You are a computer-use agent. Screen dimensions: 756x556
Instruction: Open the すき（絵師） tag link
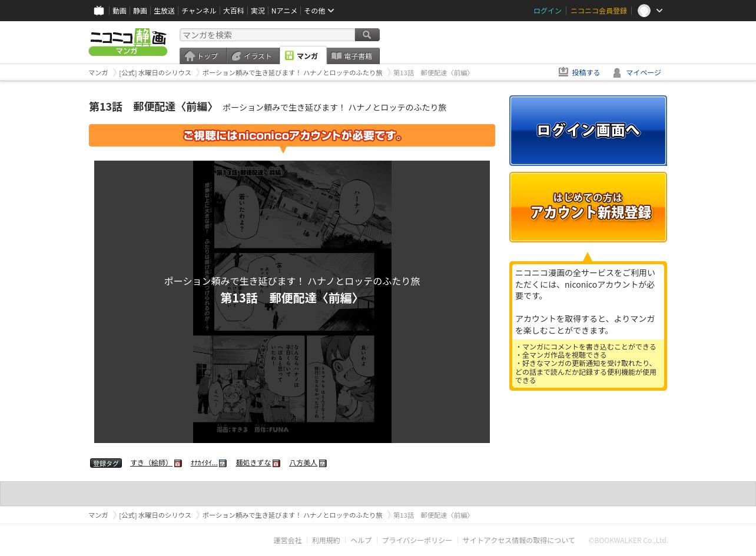coord(151,463)
